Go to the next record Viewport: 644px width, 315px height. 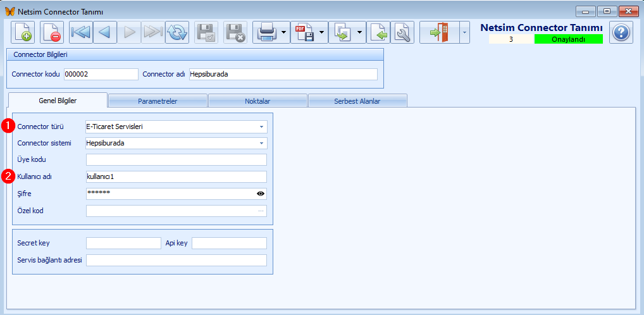click(x=129, y=32)
